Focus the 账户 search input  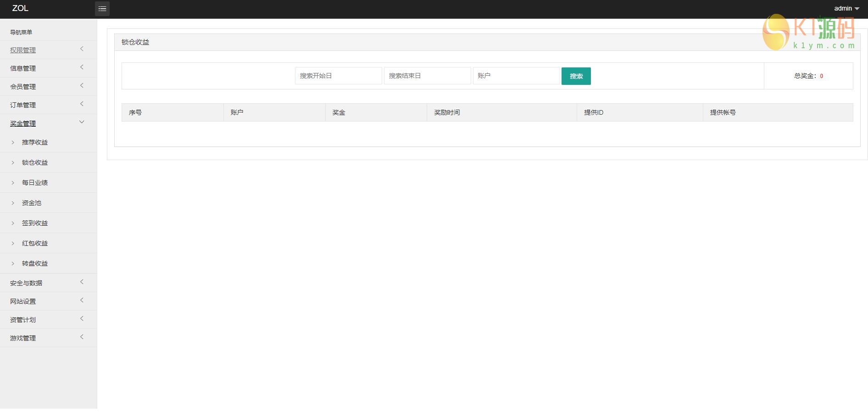(x=517, y=76)
